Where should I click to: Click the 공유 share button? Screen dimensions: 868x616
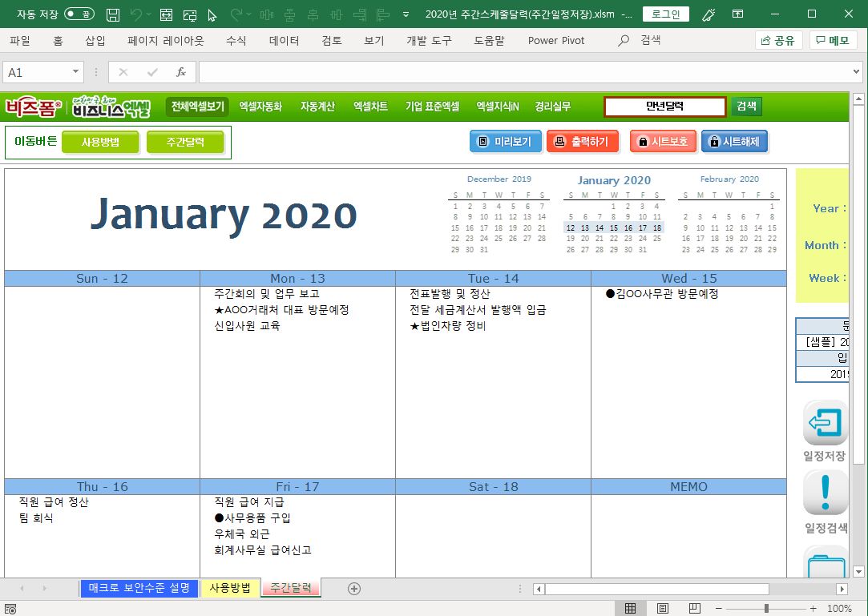pos(778,40)
